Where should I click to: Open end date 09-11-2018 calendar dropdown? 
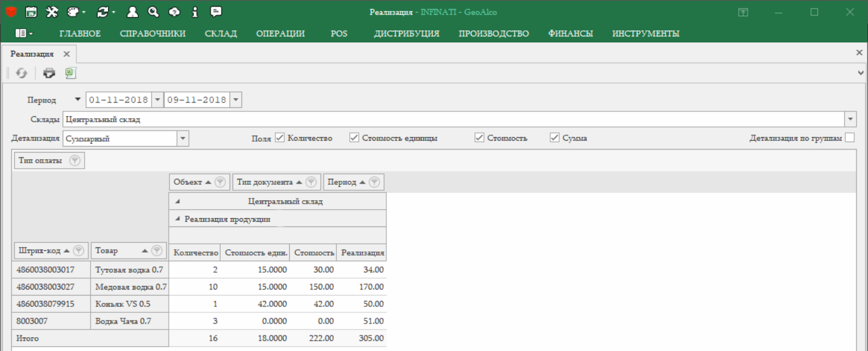(x=235, y=100)
